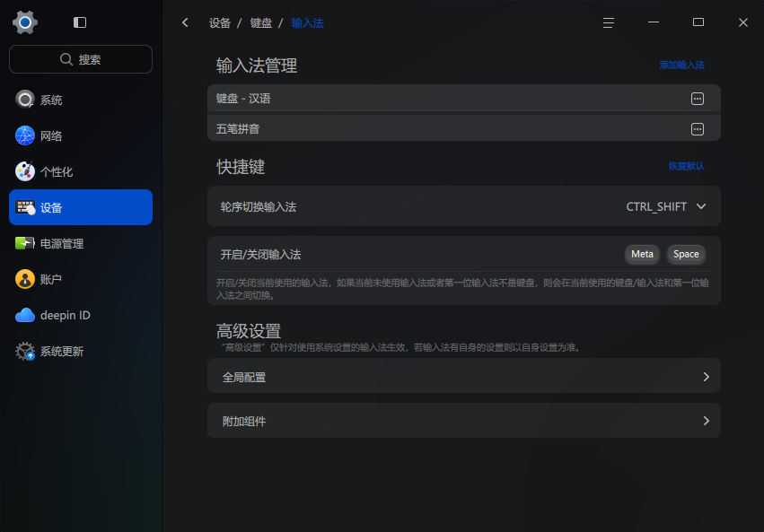Click the Space shortcut key button
The image size is (764, 532).
(x=686, y=254)
